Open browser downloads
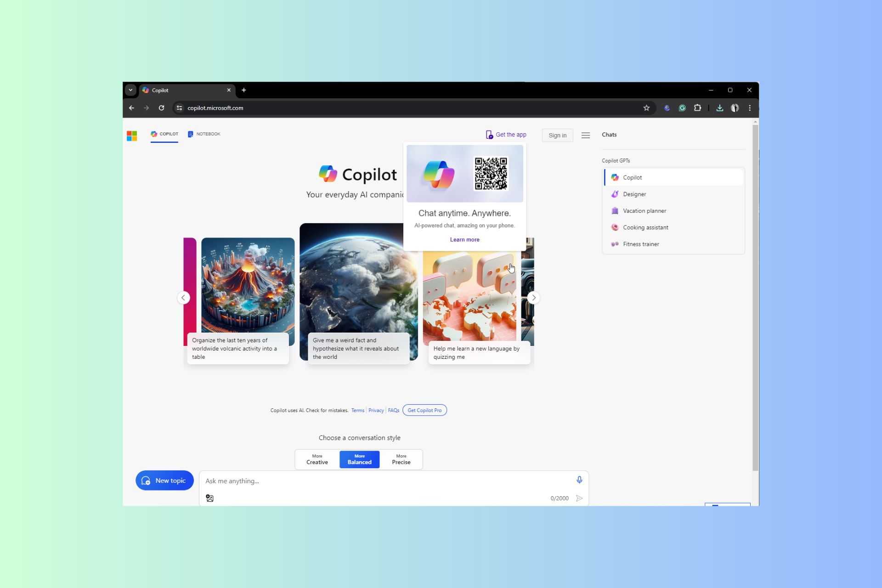 click(x=720, y=108)
